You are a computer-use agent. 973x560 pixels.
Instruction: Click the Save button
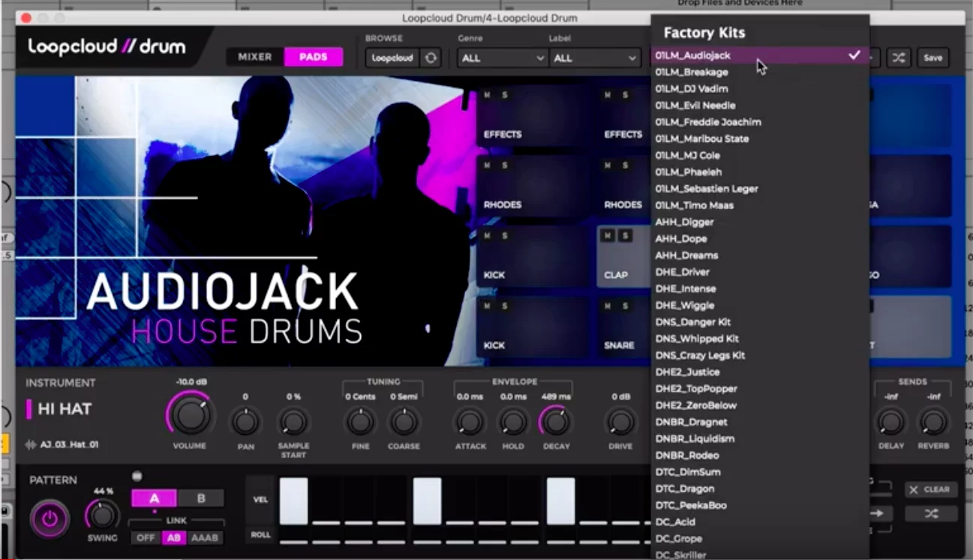932,58
